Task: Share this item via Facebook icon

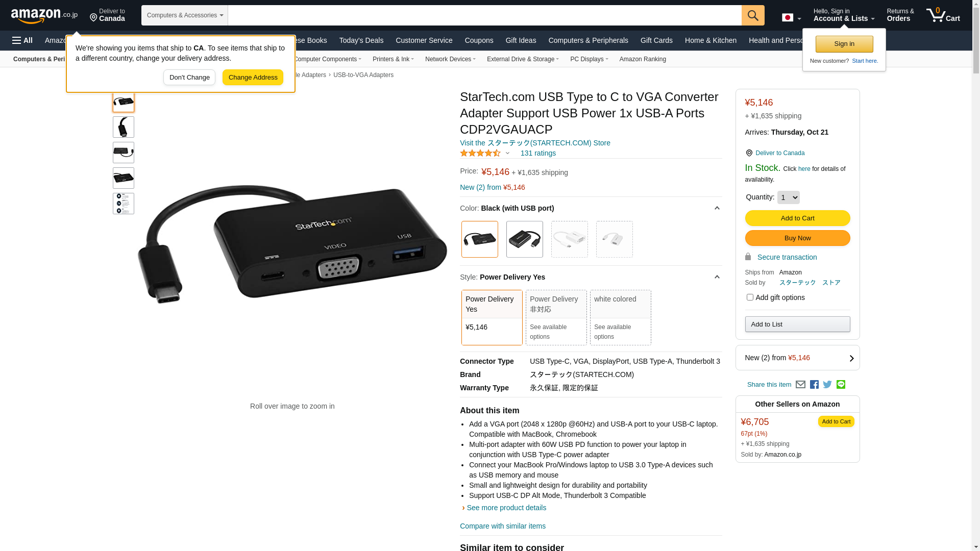Action: (814, 385)
